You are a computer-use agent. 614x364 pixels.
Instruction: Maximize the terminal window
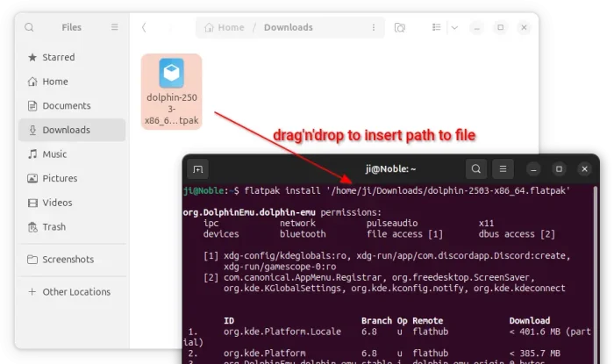coord(559,169)
